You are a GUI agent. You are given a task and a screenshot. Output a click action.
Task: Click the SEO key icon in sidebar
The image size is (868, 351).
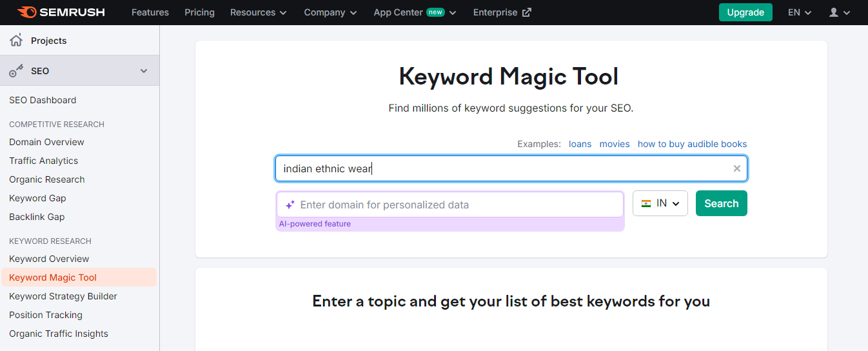coord(16,71)
